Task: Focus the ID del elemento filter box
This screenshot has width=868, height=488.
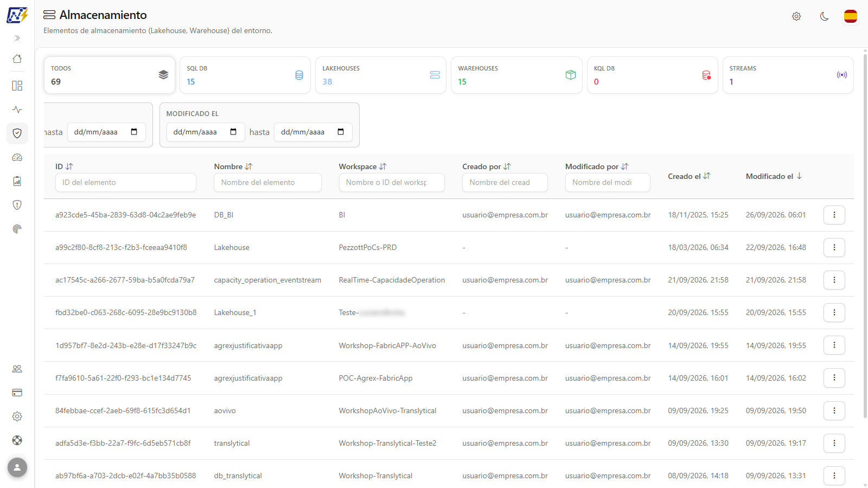Action: pyautogui.click(x=126, y=182)
